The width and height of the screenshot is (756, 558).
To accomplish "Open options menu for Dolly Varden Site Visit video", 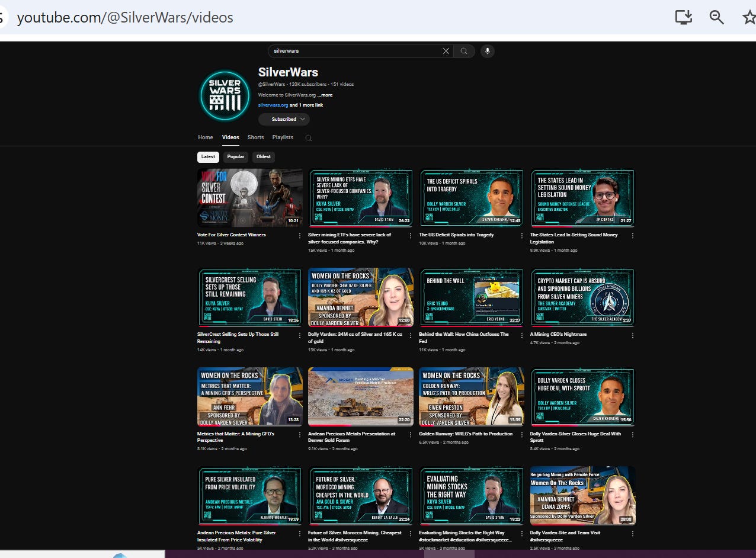I will pos(632,534).
